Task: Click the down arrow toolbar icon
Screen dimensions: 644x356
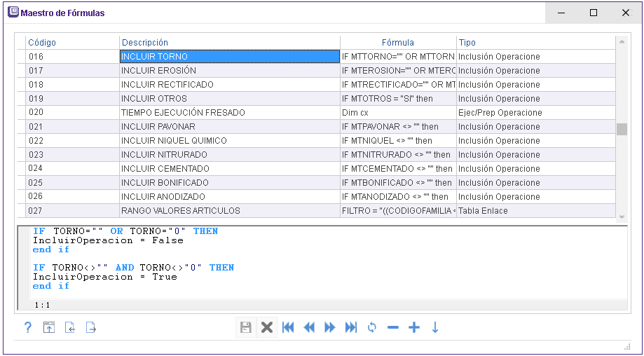Action: tap(435, 327)
